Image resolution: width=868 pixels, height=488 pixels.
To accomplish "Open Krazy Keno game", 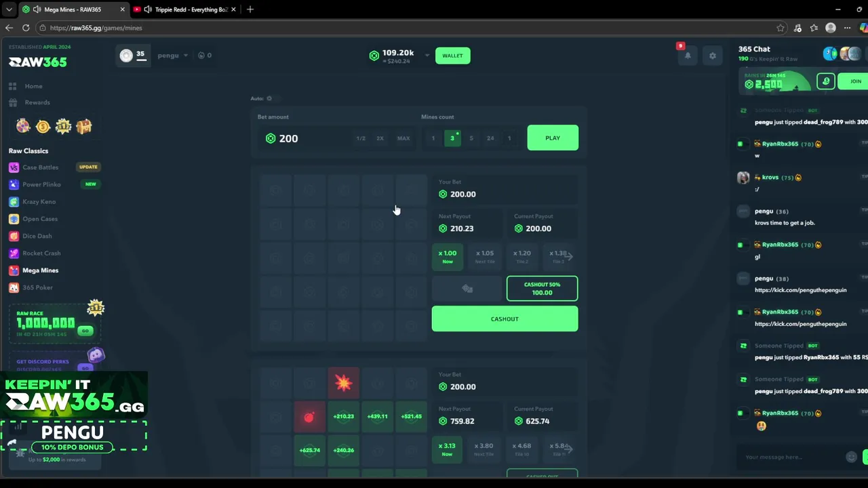I will (39, 201).
